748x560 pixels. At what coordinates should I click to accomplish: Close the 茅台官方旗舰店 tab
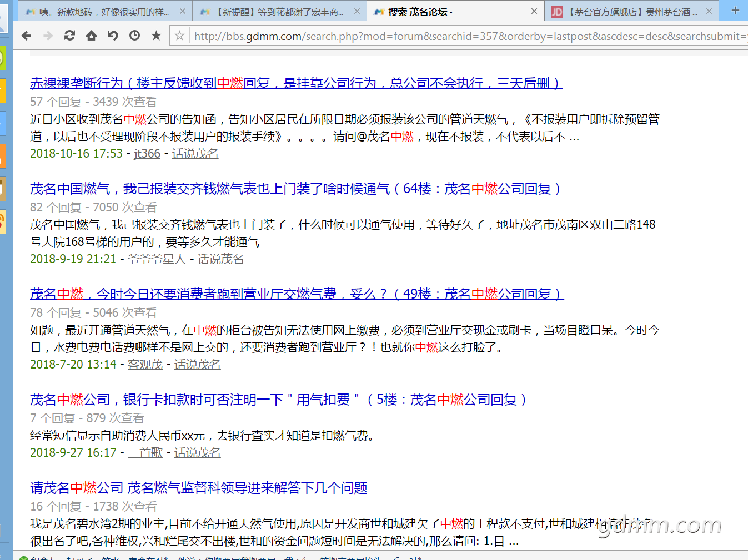[709, 11]
